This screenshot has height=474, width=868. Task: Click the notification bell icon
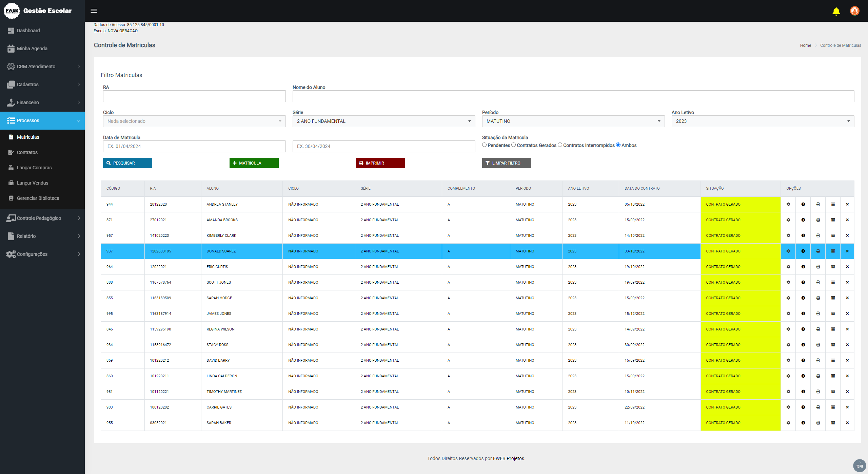(836, 11)
